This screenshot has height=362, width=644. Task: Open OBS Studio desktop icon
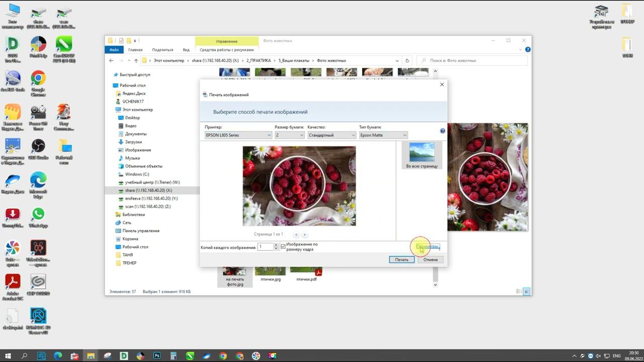[x=38, y=149]
